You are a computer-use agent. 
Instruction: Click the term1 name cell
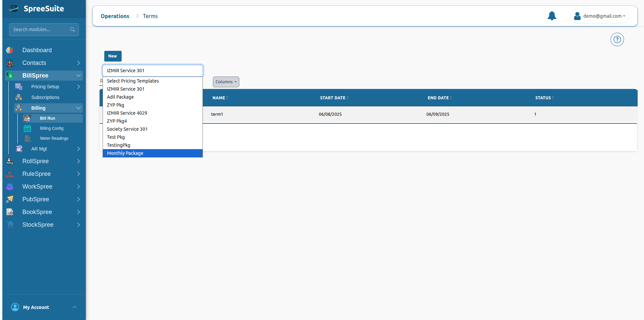click(x=217, y=114)
